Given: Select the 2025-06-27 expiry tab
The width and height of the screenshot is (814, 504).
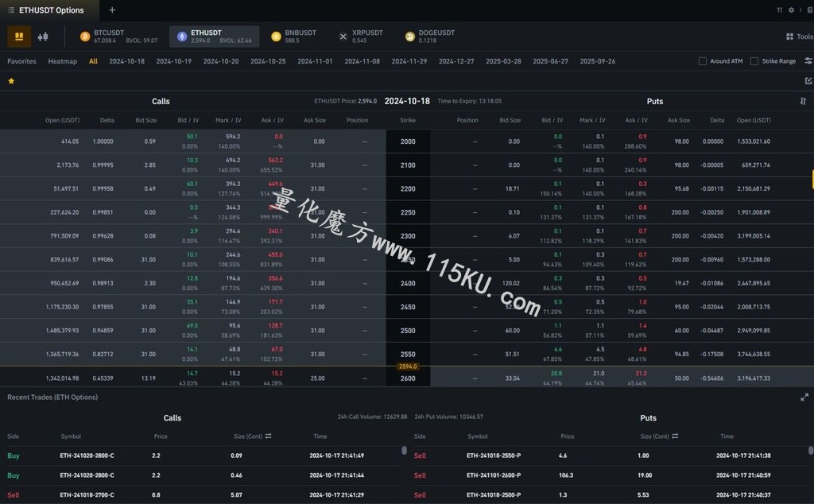Looking at the screenshot, I should (550, 60).
